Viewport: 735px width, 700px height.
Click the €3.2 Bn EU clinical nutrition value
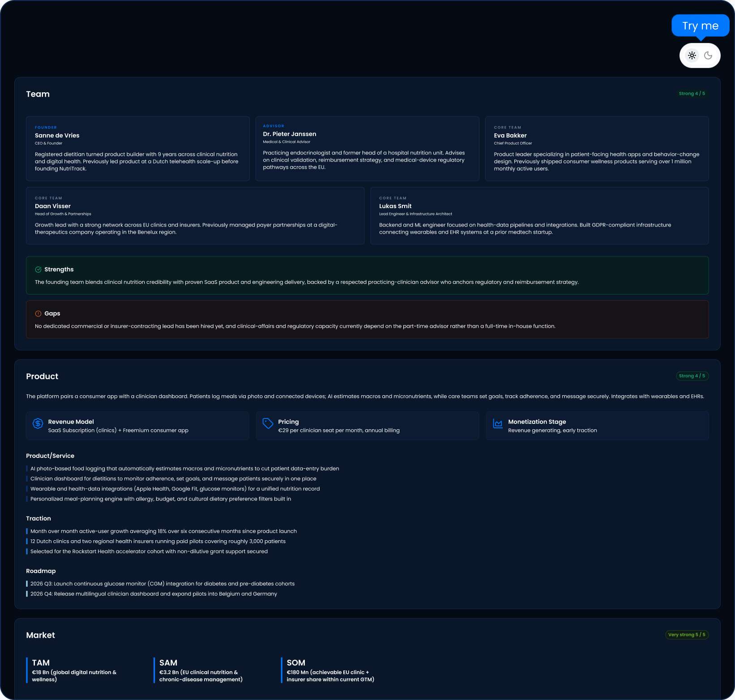pos(201,676)
